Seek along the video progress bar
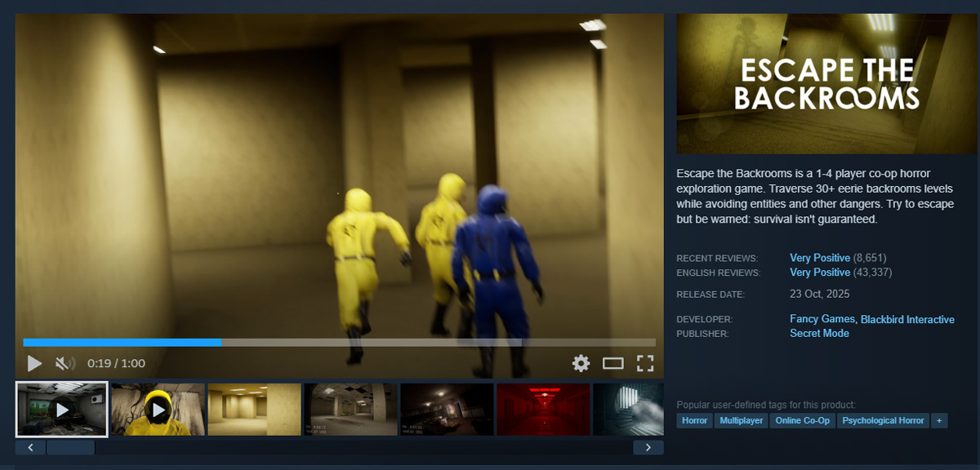The height and width of the screenshot is (470, 980). pyautogui.click(x=339, y=343)
